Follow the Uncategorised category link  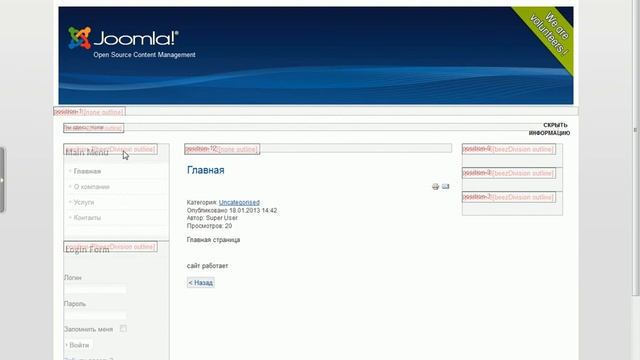tap(239, 202)
